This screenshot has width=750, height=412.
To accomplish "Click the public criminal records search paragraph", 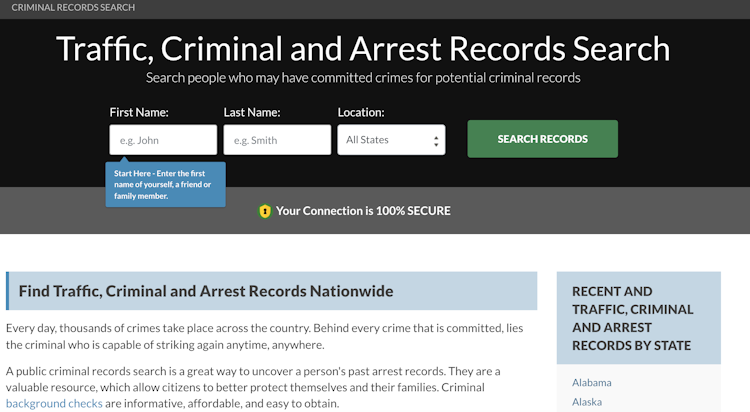I will pos(253,387).
